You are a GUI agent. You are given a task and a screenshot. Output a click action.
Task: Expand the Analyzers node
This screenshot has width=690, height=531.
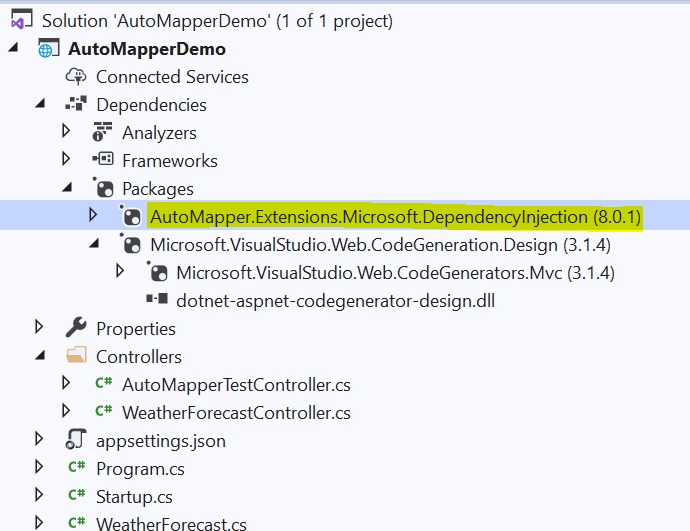[66, 131]
